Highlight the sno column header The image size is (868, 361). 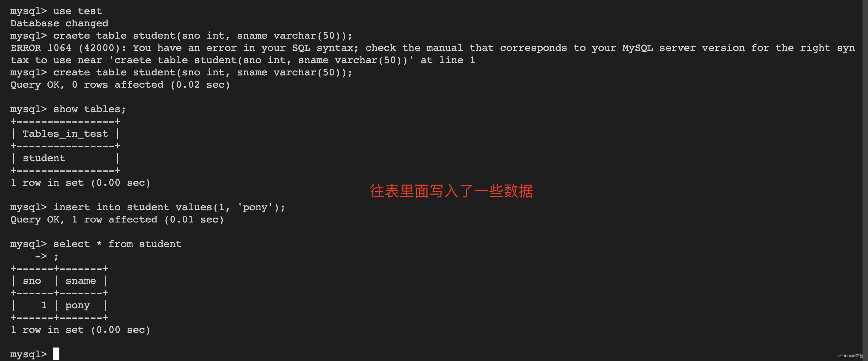coord(30,281)
